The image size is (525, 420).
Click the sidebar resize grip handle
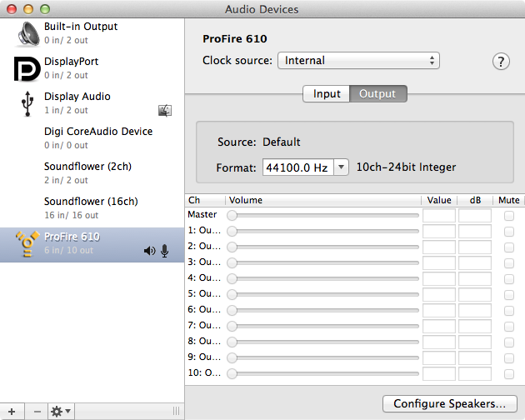coord(176,411)
